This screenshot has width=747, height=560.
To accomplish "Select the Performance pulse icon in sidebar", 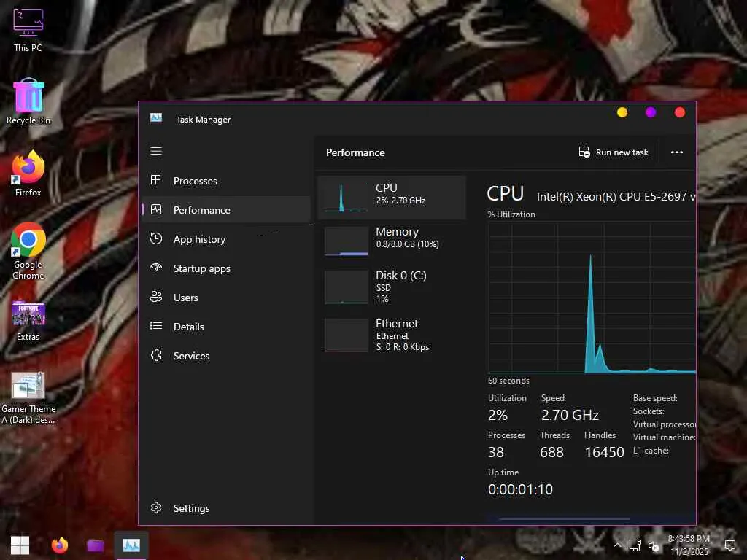I will click(x=156, y=209).
